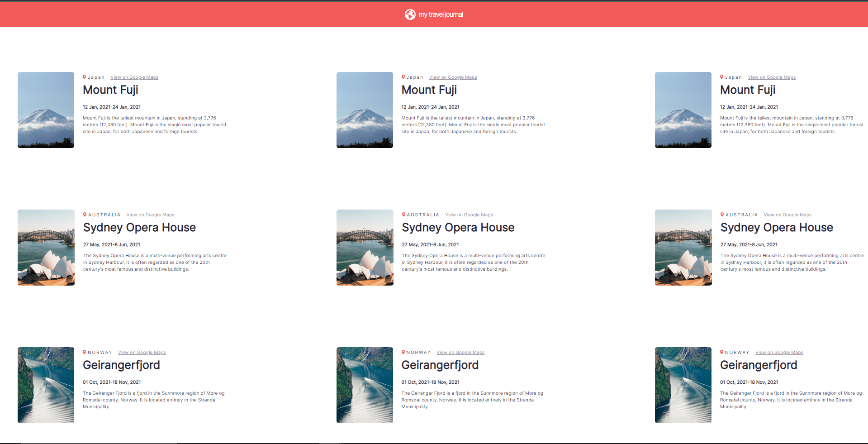Click the Geirangerfjord photo in right column

click(683, 385)
